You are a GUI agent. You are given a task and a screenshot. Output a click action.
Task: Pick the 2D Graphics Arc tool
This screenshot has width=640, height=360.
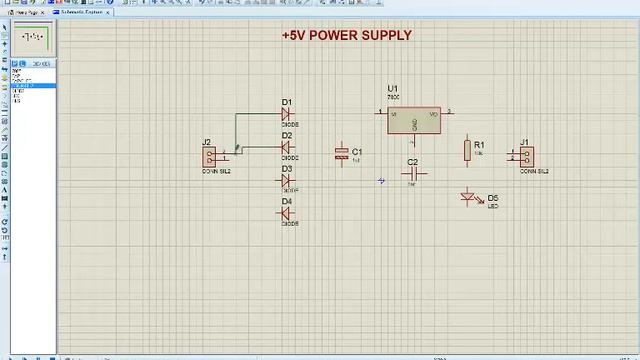click(x=4, y=173)
